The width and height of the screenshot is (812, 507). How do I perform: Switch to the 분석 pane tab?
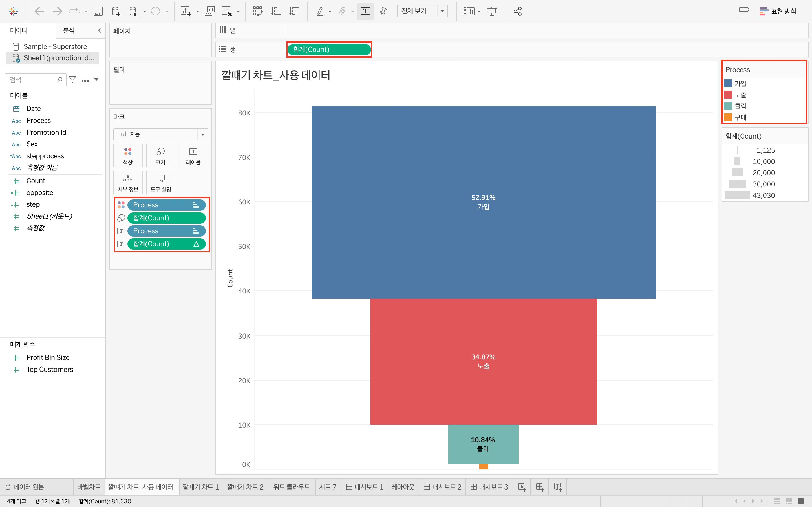tap(69, 30)
